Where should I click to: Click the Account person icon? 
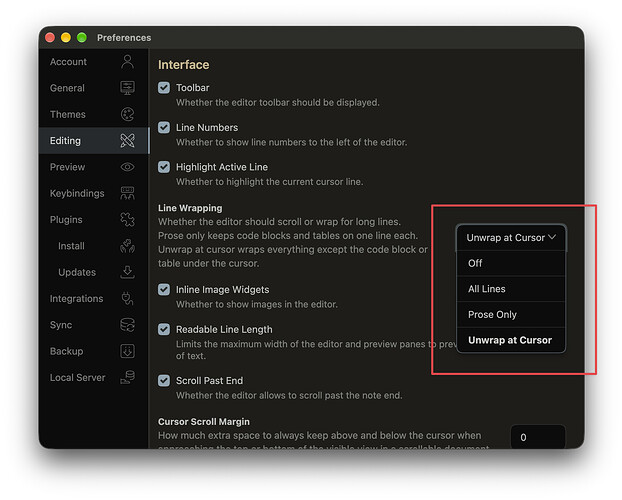[x=127, y=62]
